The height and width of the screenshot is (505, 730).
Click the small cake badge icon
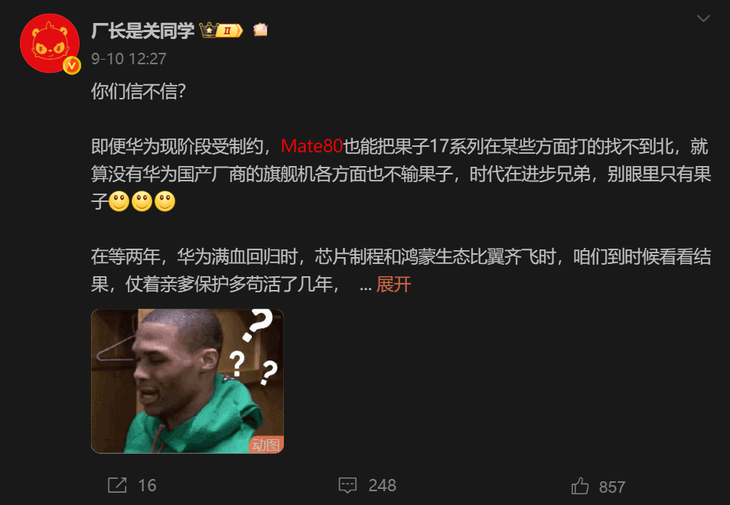pos(260,30)
